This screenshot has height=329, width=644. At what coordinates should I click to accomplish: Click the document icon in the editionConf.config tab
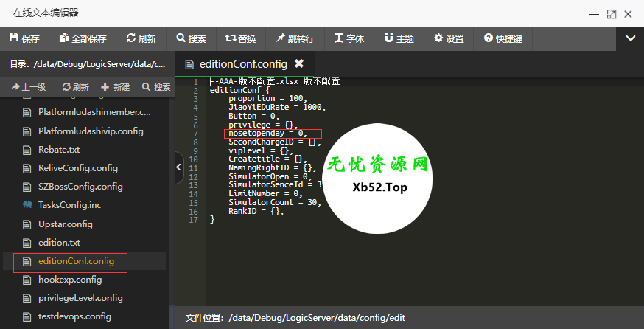[x=189, y=65]
